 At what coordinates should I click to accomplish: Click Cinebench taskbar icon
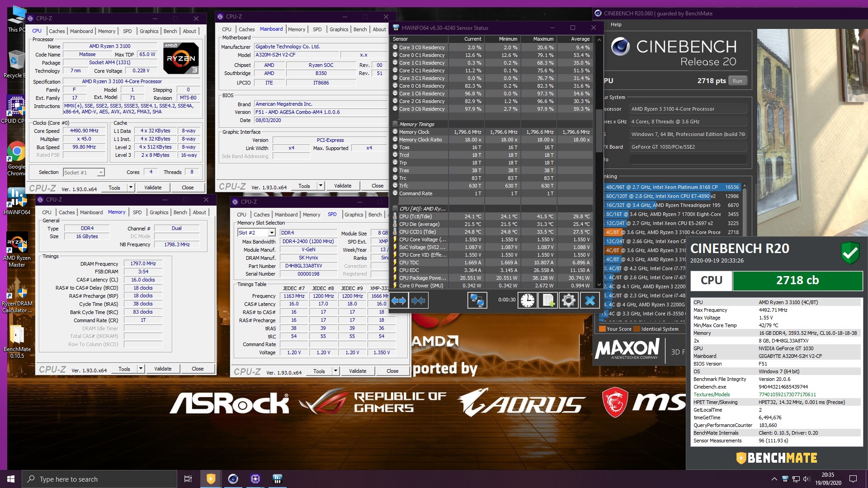point(233,479)
